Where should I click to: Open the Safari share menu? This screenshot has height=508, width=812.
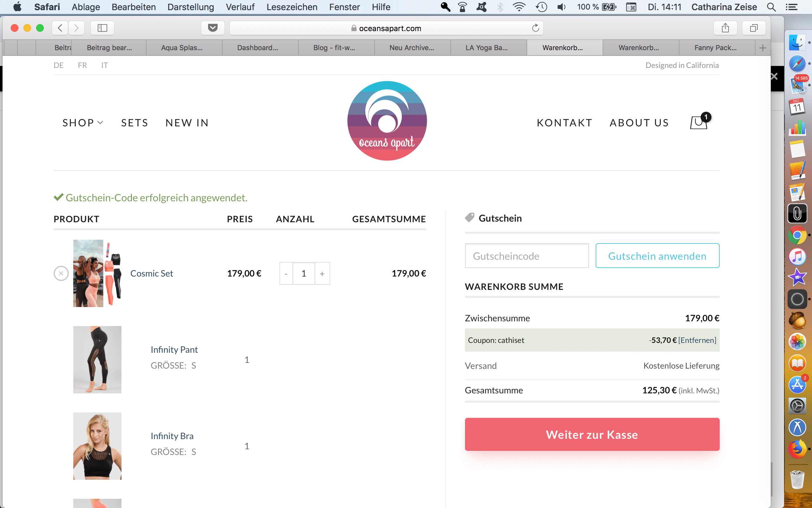click(725, 28)
